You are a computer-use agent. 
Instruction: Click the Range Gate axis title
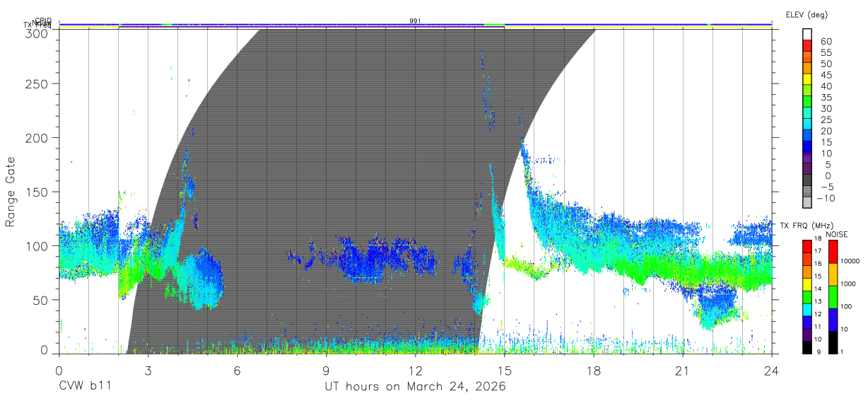pos(11,192)
